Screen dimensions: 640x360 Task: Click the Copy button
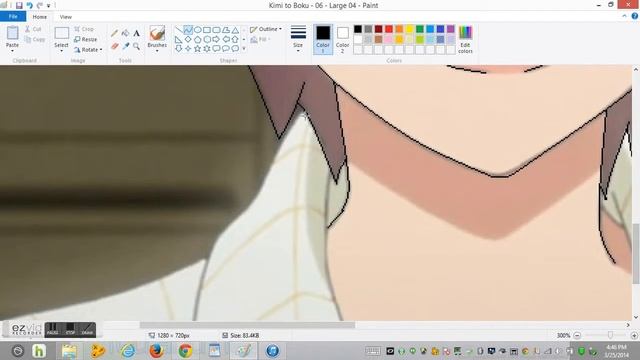pos(35,40)
